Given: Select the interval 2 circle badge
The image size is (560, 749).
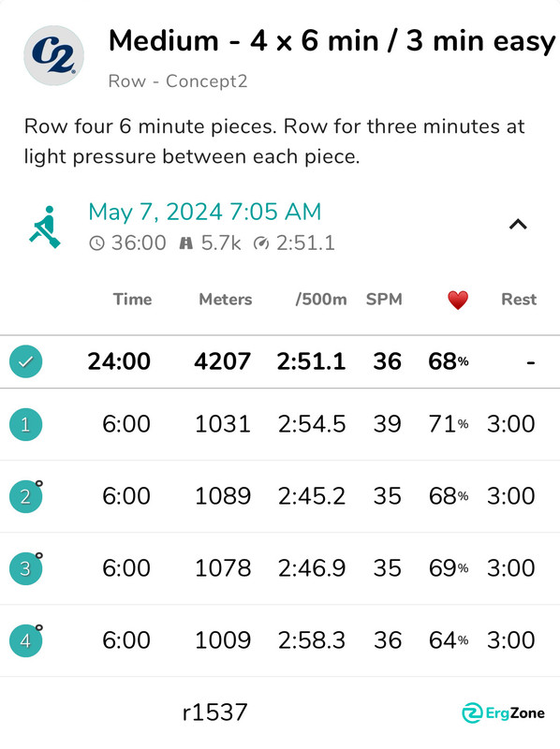Looking at the screenshot, I should click(x=26, y=496).
